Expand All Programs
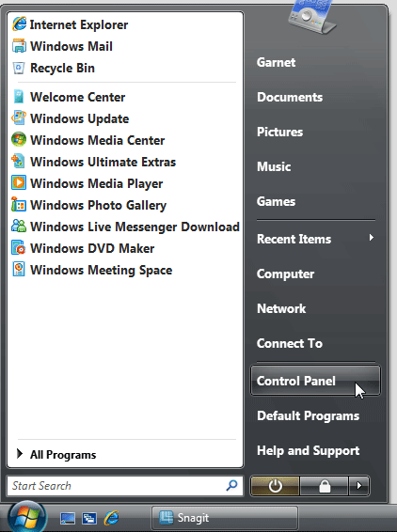The height and width of the screenshot is (532, 397). point(125,454)
